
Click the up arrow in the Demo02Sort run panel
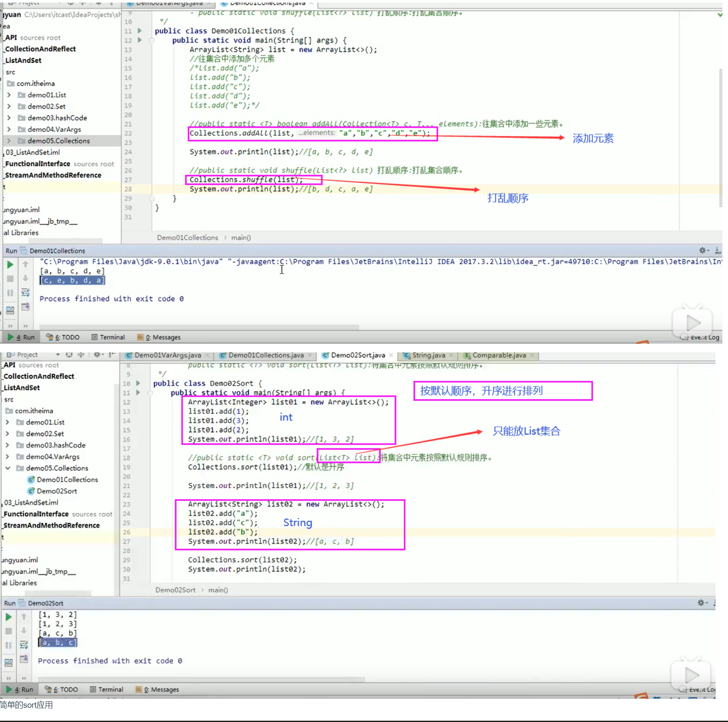coord(24,617)
